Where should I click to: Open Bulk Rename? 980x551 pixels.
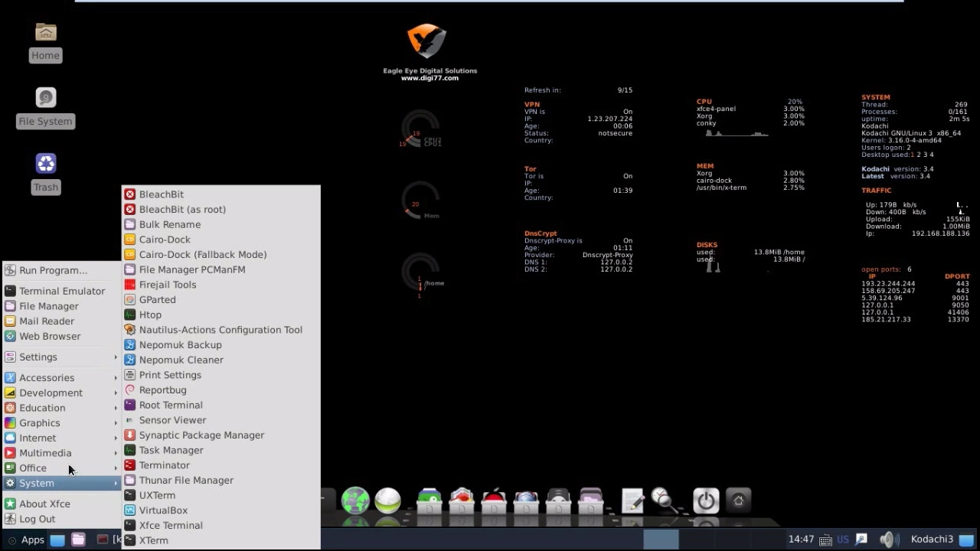pyautogui.click(x=220, y=224)
